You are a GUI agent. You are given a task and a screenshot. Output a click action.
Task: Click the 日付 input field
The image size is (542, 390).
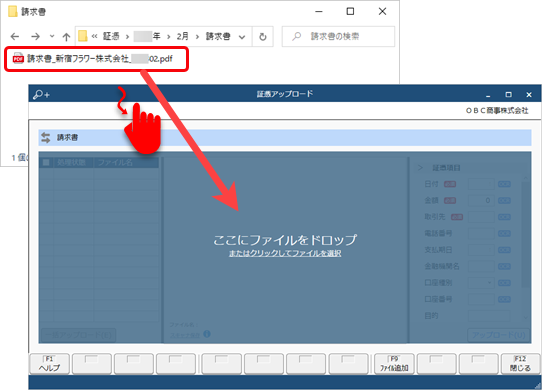(x=482, y=184)
